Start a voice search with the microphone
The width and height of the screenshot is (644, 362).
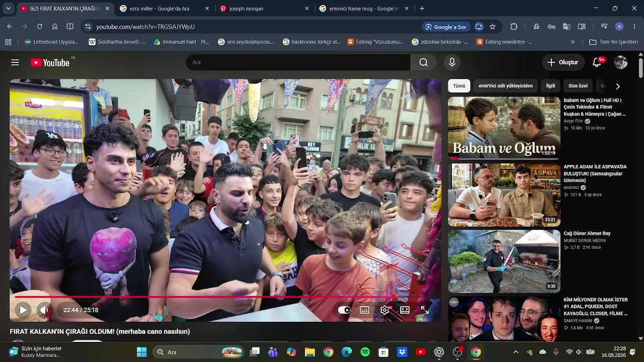[452, 62]
